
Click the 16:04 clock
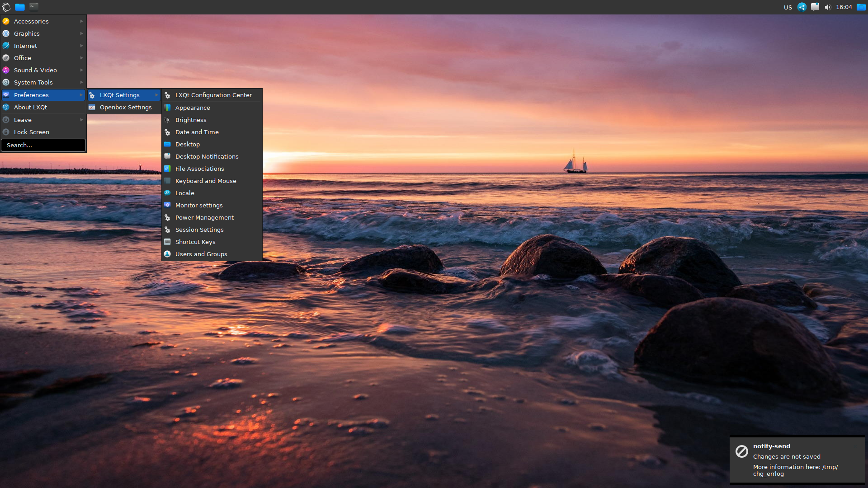point(844,7)
